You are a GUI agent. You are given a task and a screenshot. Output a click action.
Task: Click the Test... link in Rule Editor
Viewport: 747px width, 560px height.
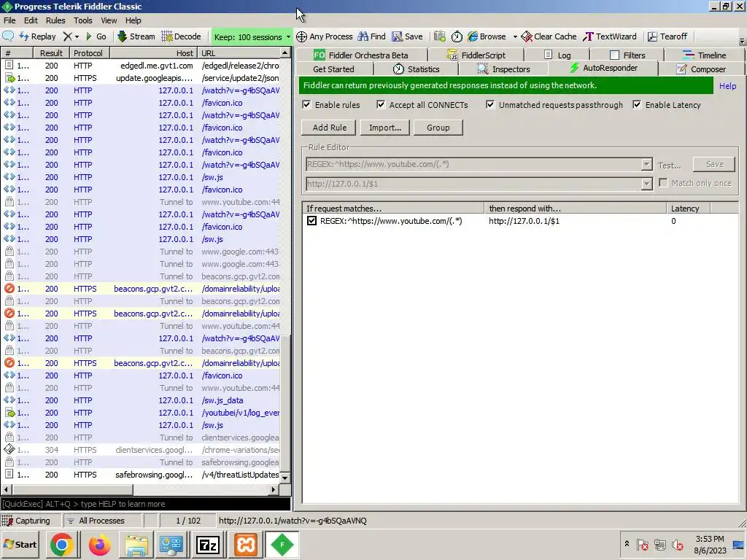[670, 166]
